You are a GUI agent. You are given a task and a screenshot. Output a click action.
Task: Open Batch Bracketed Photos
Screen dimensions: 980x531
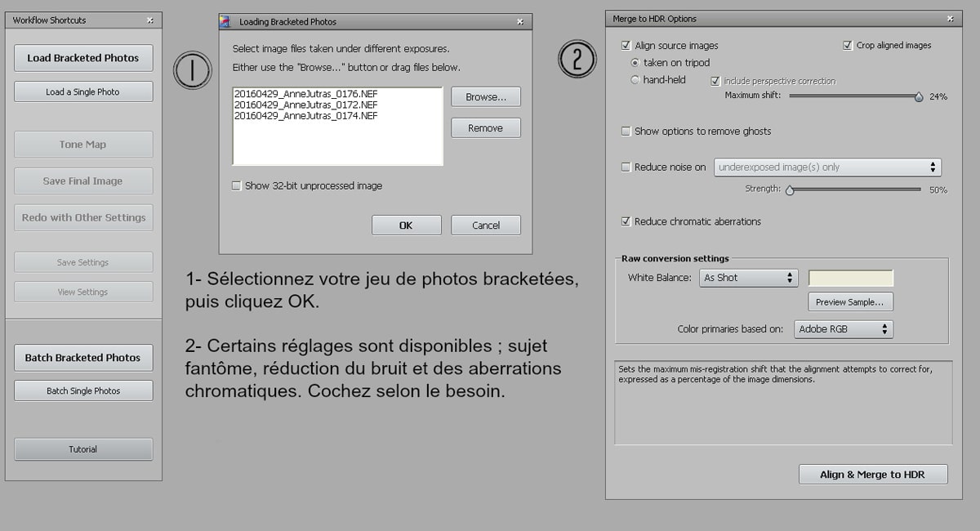point(83,358)
